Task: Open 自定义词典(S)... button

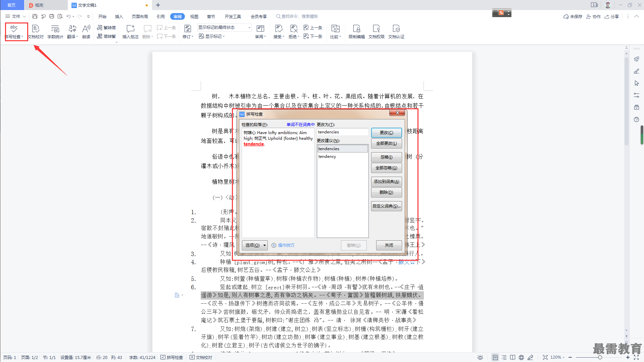Action: click(x=386, y=206)
